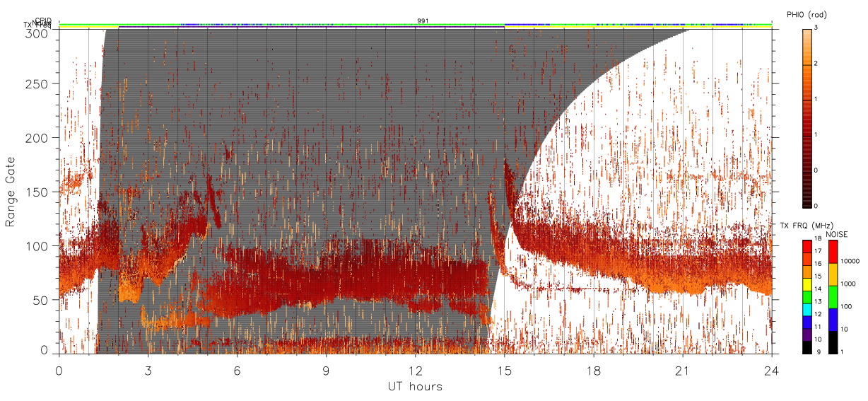The width and height of the screenshot is (868, 401).
Task: Click tick label 21 on the UT hours axis
Action: (682, 371)
